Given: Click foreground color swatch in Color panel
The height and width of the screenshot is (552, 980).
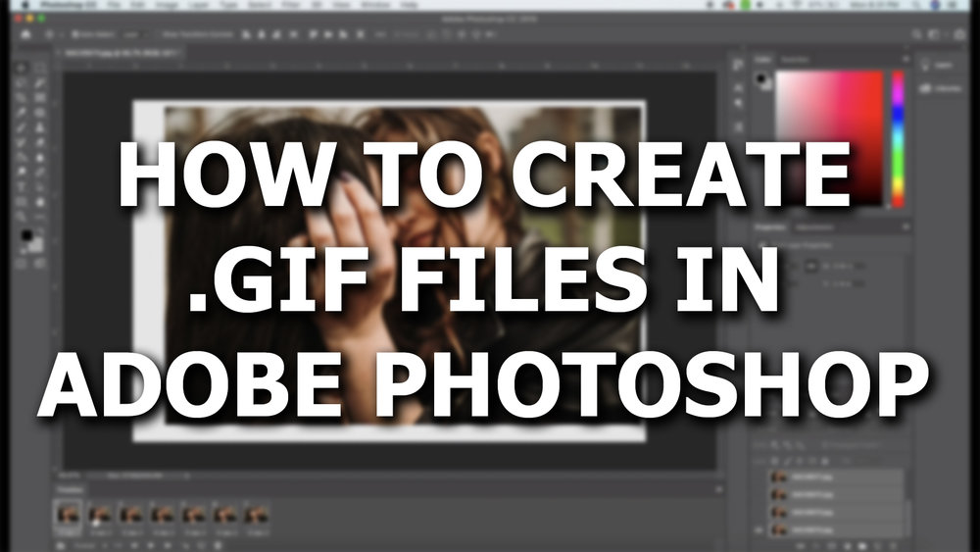Looking at the screenshot, I should click(760, 78).
